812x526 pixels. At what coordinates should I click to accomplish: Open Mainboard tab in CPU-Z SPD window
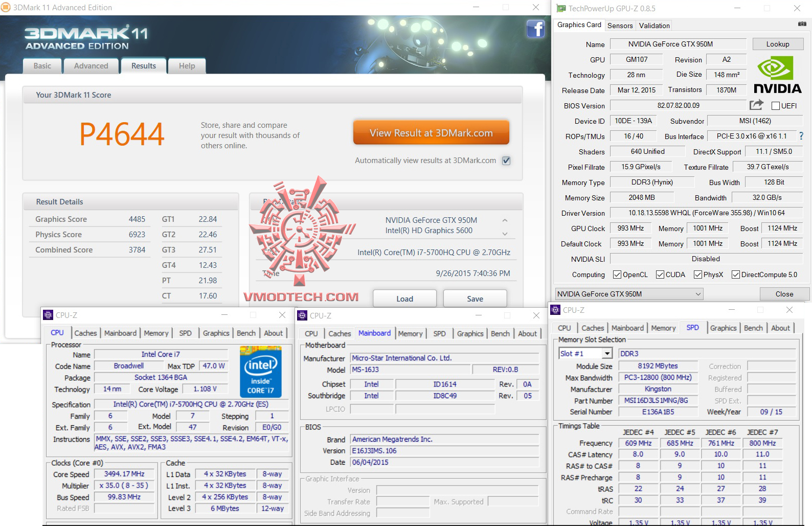[x=627, y=328]
